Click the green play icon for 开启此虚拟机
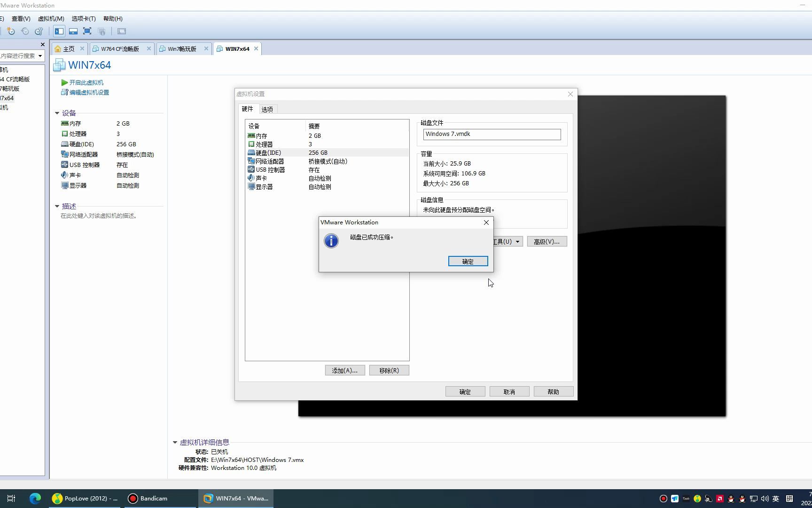Image resolution: width=812 pixels, height=508 pixels. pos(64,82)
